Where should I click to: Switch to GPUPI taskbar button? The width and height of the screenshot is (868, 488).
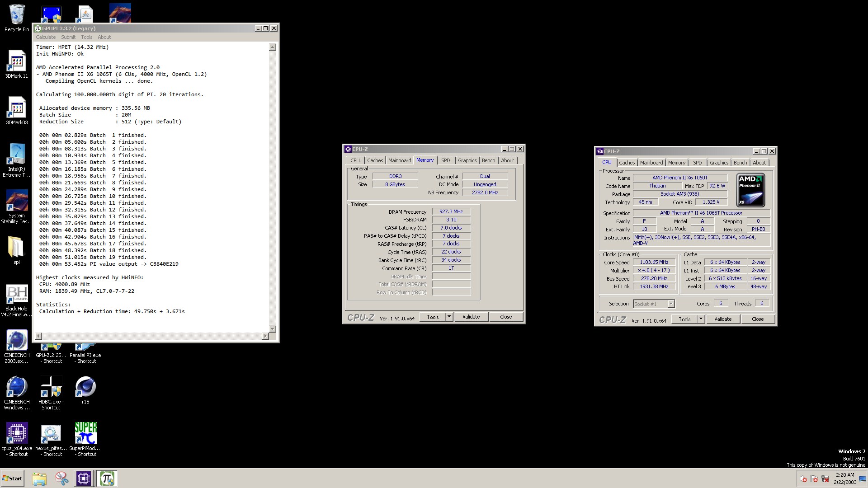tap(107, 479)
